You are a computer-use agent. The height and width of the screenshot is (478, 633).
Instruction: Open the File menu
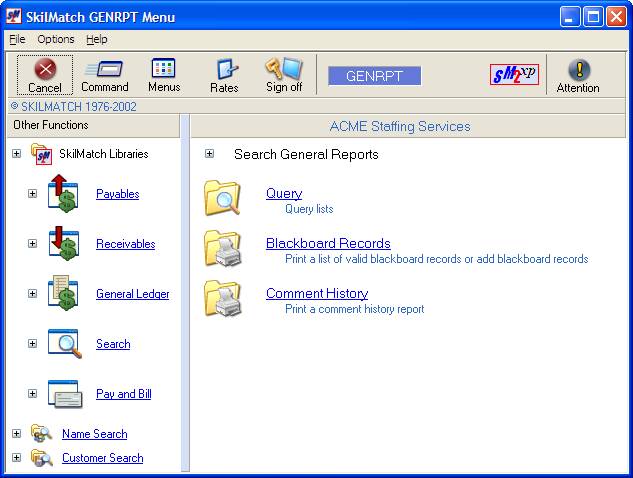(x=17, y=39)
